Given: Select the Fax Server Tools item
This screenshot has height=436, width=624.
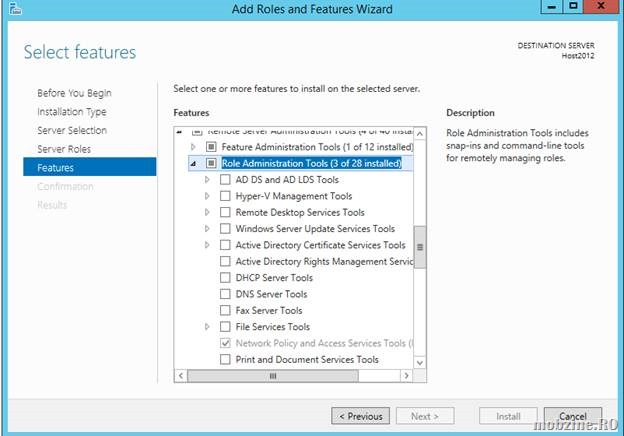Looking at the screenshot, I should 269,310.
